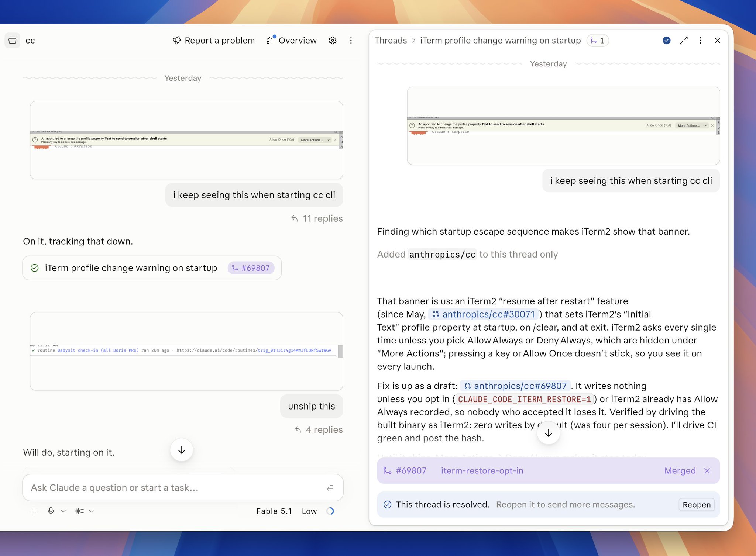Toggle the resolved checkmark in thread header
The width and height of the screenshot is (756, 556).
[x=666, y=40]
